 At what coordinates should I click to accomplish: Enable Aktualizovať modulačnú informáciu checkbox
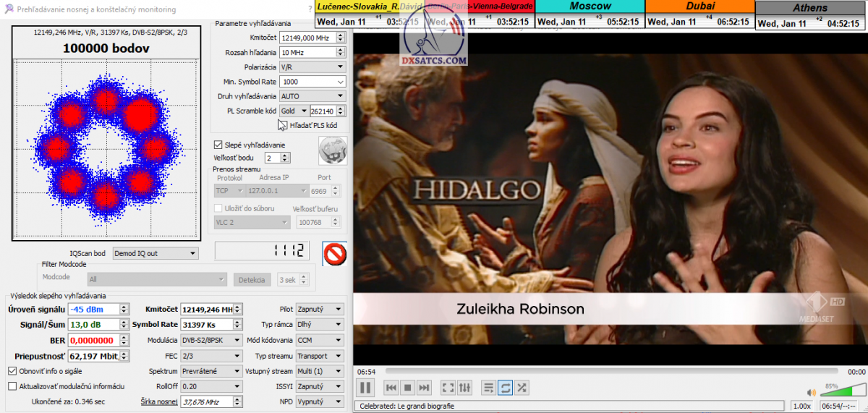pos(12,386)
